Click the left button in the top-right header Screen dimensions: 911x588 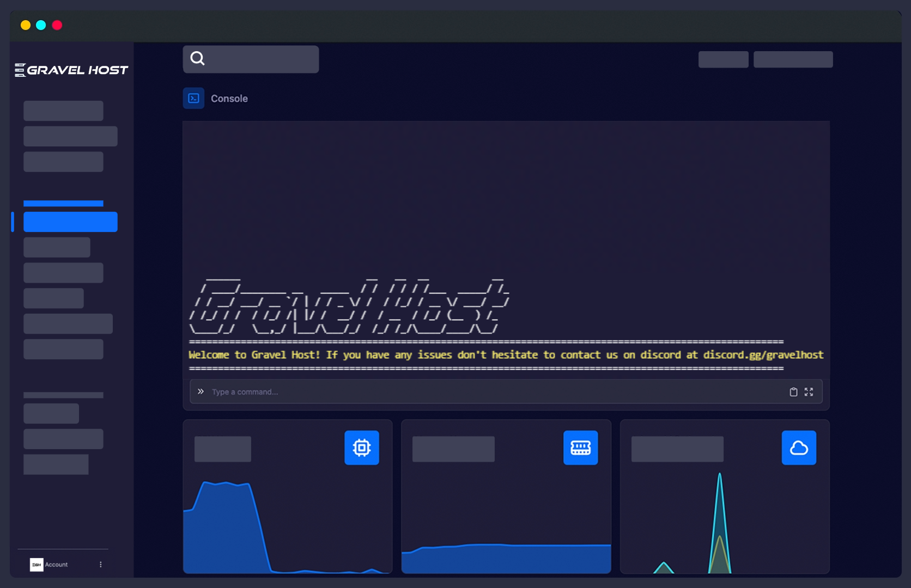[723, 59]
